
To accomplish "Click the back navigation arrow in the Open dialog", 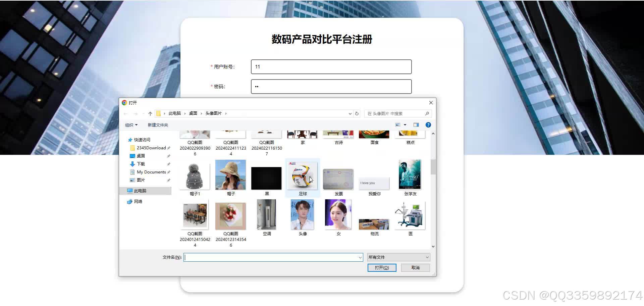I will [126, 114].
